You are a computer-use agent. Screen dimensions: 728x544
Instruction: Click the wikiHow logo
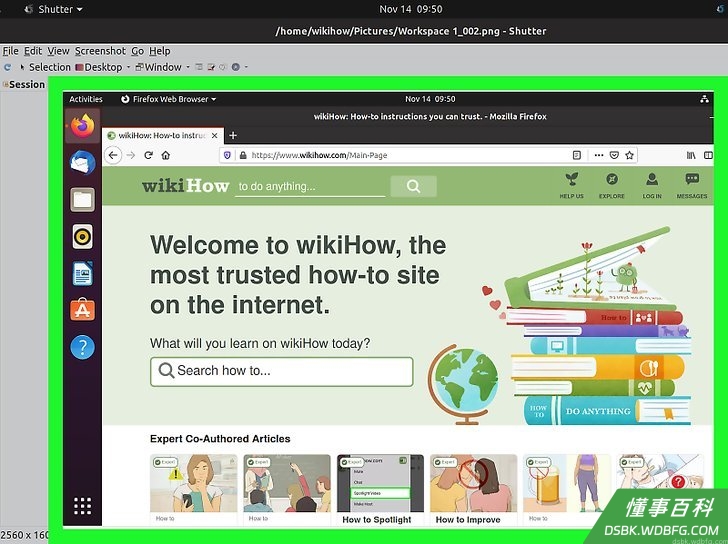185,186
